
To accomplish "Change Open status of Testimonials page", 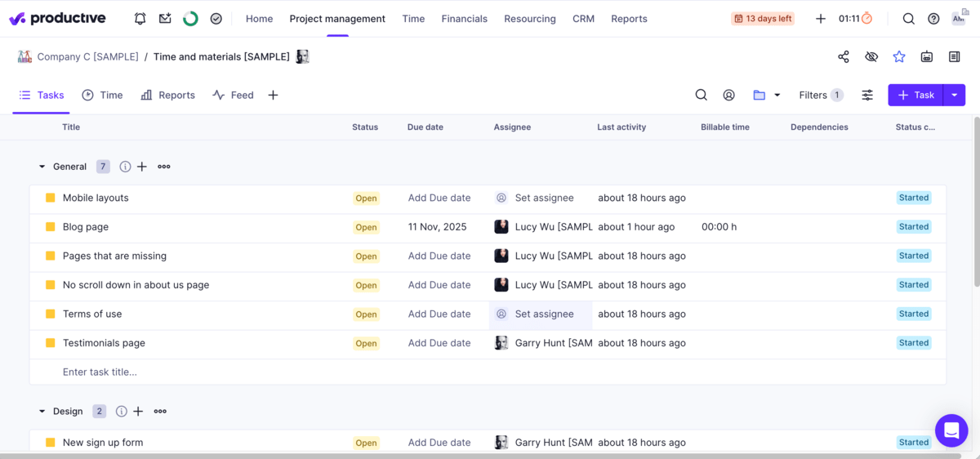I will [x=366, y=344].
